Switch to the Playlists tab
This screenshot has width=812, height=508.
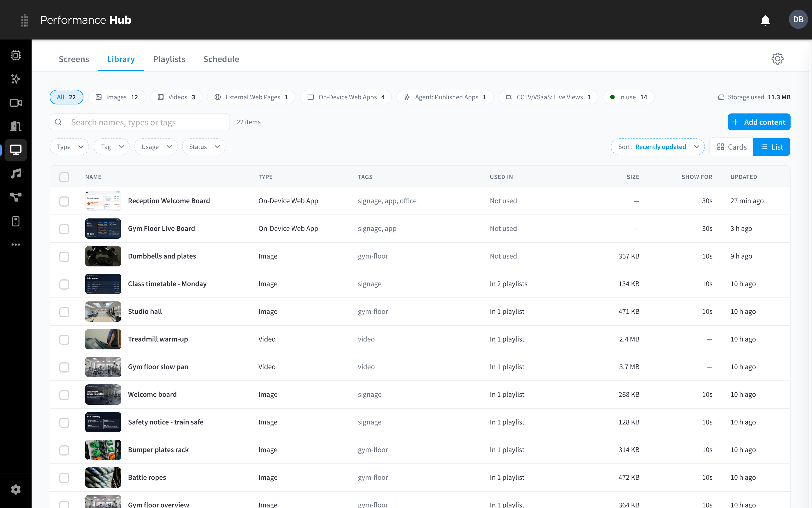tap(169, 59)
